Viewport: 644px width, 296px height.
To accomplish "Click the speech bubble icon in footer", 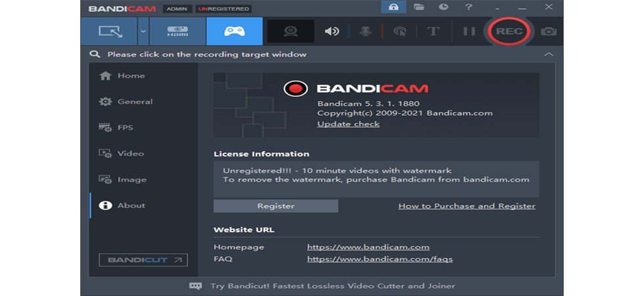I will 195,286.
